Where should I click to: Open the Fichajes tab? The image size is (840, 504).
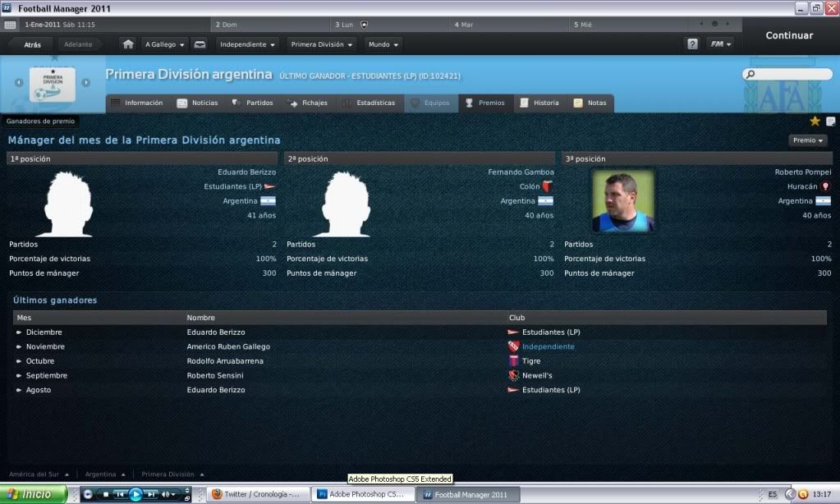pos(308,103)
